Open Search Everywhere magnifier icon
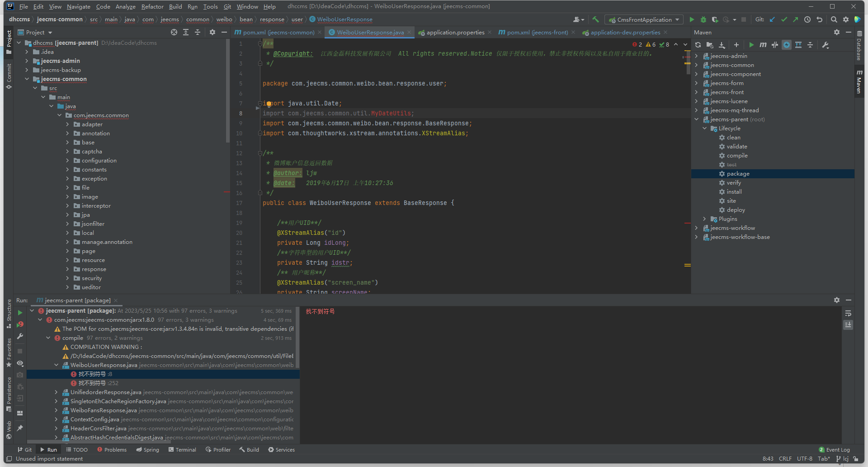The height and width of the screenshot is (467, 868). (834, 19)
